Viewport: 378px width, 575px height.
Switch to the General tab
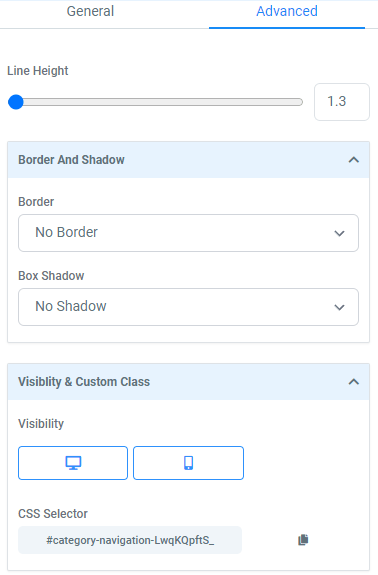[90, 11]
